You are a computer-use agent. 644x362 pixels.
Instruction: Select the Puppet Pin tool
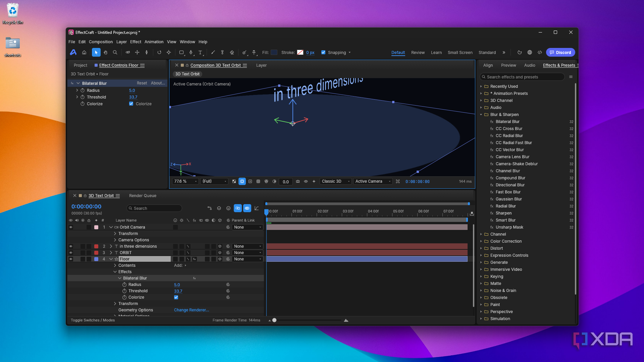254,53
